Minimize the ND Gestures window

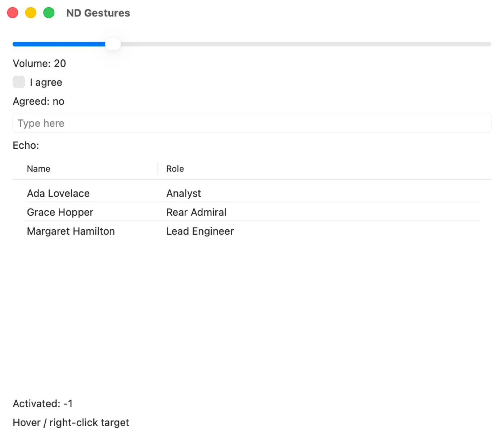point(31,13)
